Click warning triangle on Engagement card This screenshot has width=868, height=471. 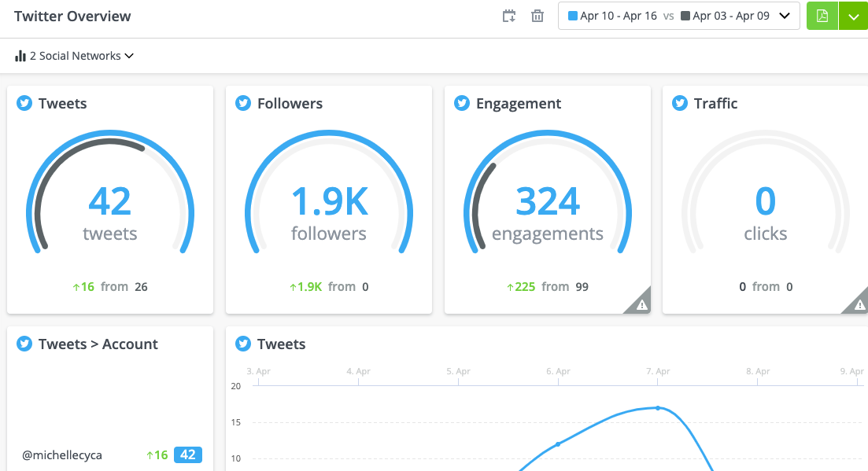[641, 305]
